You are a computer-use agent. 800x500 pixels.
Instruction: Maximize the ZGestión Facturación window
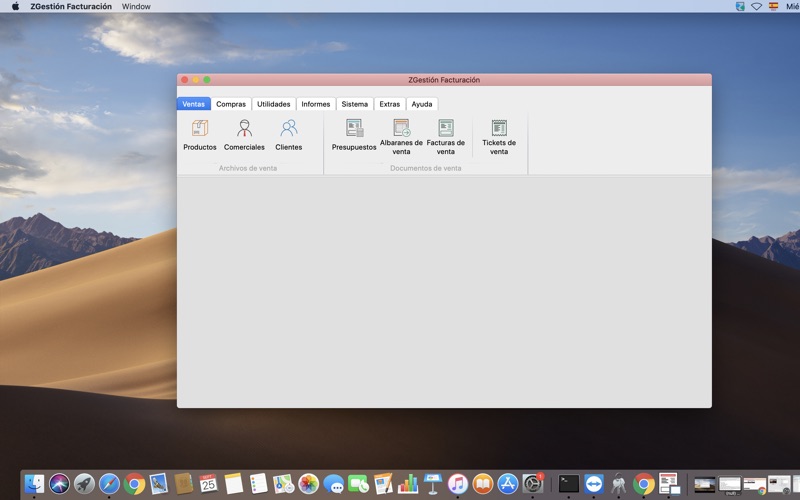pyautogui.click(x=207, y=80)
